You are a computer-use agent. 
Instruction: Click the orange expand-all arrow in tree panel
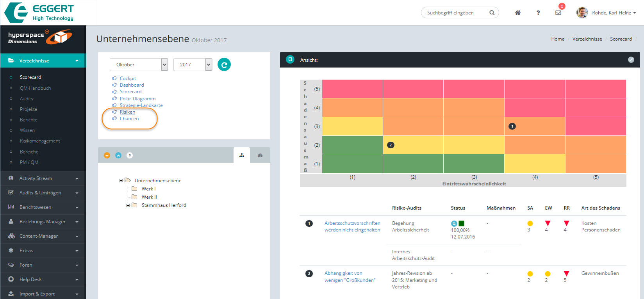tap(107, 155)
